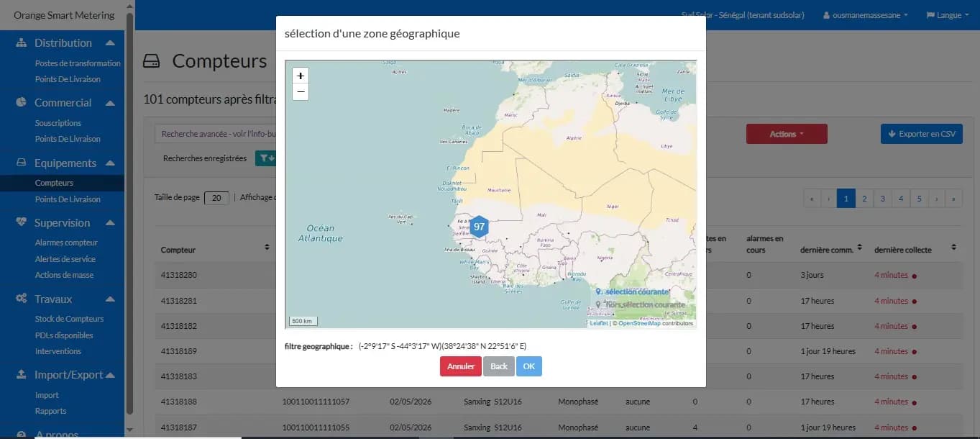Click the Back button in dialog

coord(499,366)
